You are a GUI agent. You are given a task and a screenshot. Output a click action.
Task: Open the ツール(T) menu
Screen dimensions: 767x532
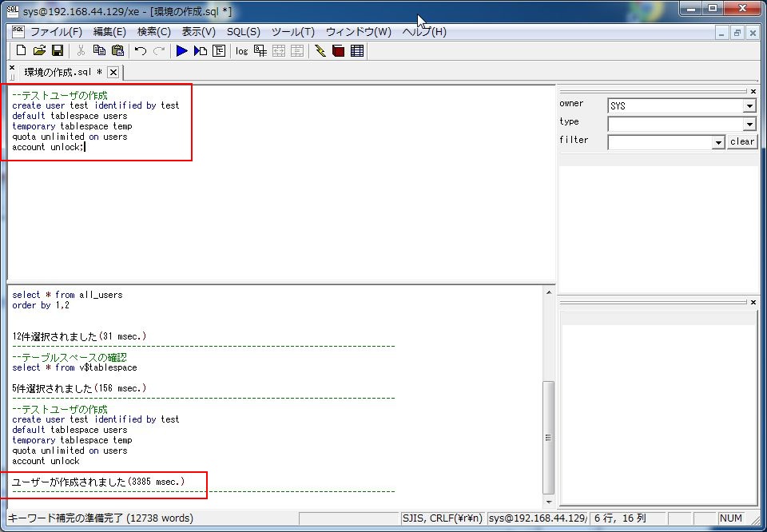(x=292, y=32)
